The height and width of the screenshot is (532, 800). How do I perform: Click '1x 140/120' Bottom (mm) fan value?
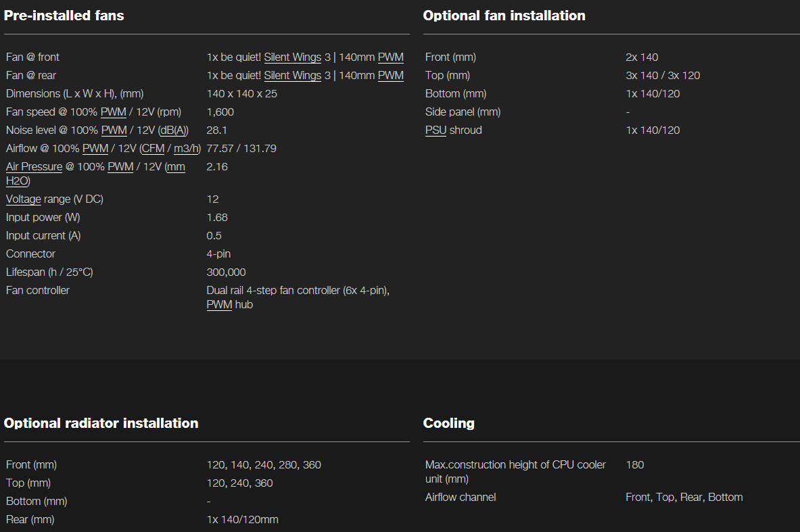tap(653, 94)
